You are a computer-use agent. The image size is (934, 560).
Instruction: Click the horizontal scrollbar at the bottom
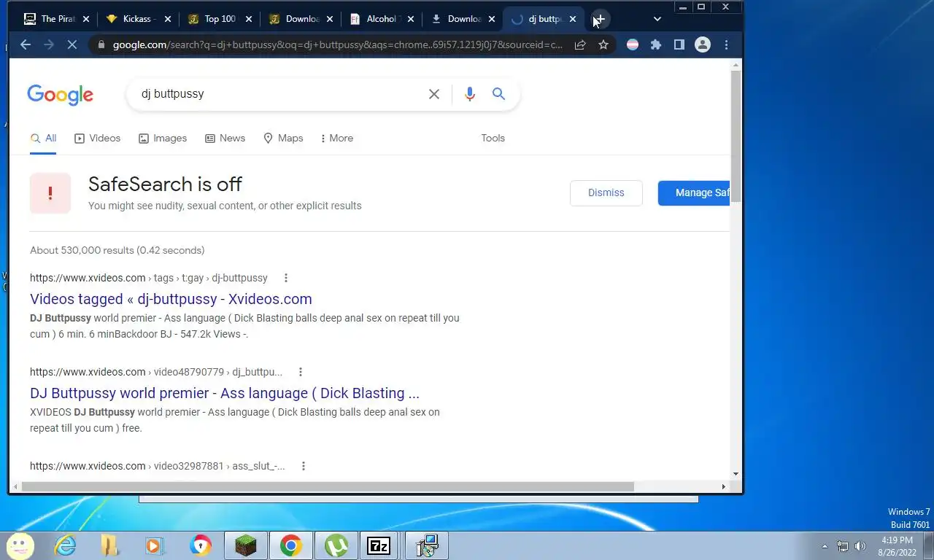pos(328,486)
